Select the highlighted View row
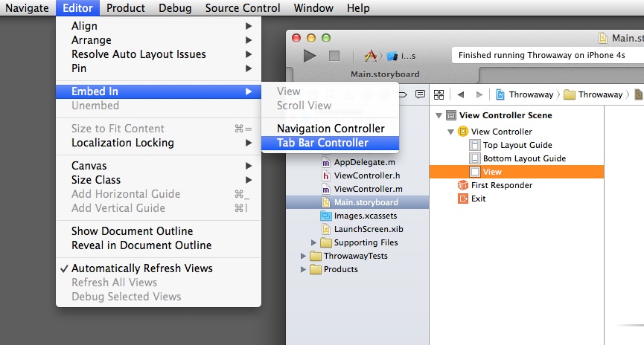644x345 pixels. pyautogui.click(x=517, y=172)
